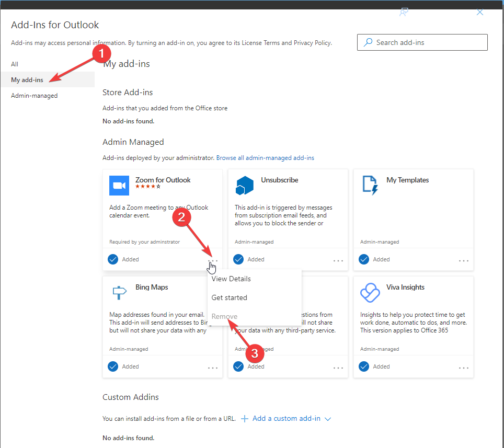The width and height of the screenshot is (504, 448).
Task: Click the Admin-managed label on the My Templates card
Action: [380, 242]
